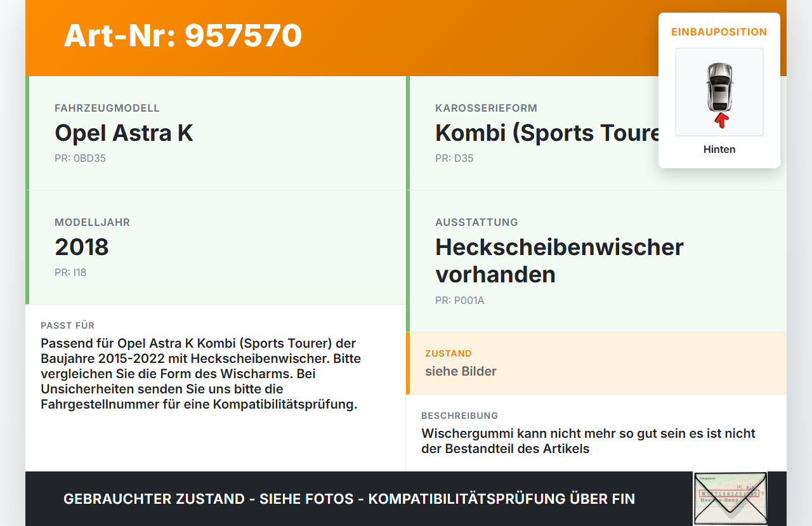The height and width of the screenshot is (526, 812).
Task: Click the orange accent bar beside Zustand
Action: (x=410, y=363)
